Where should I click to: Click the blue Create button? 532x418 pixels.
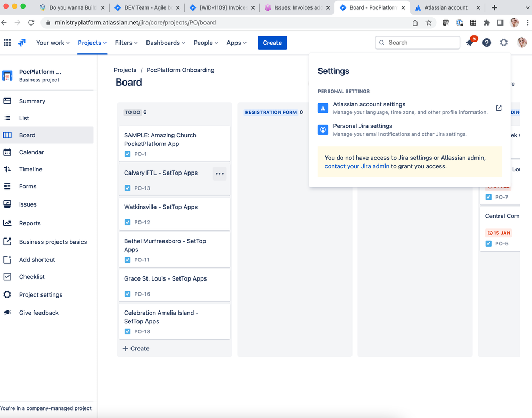coord(272,43)
